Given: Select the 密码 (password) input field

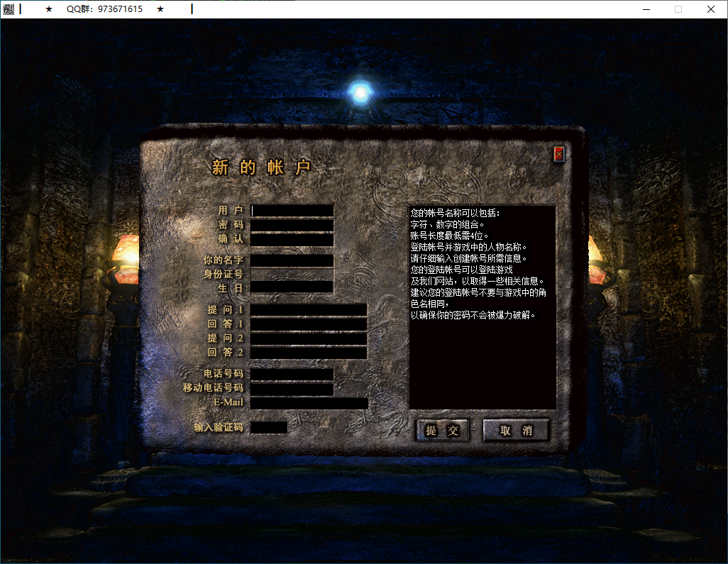Looking at the screenshot, I should click(292, 226).
